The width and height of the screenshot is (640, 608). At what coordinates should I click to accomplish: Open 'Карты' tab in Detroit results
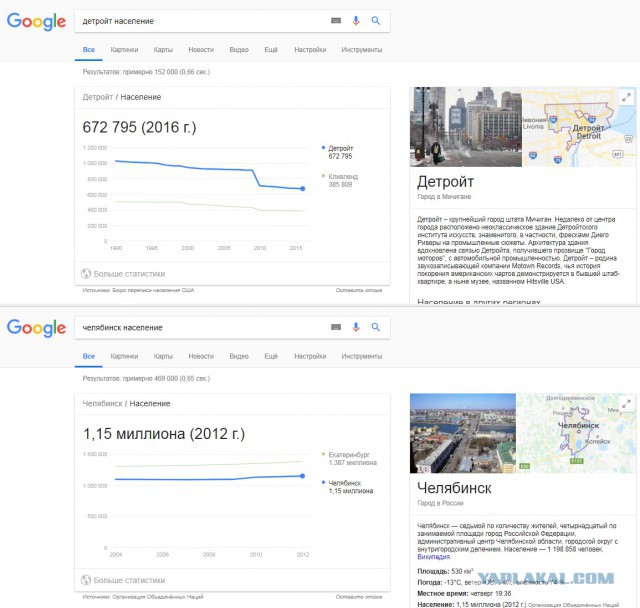(x=163, y=50)
